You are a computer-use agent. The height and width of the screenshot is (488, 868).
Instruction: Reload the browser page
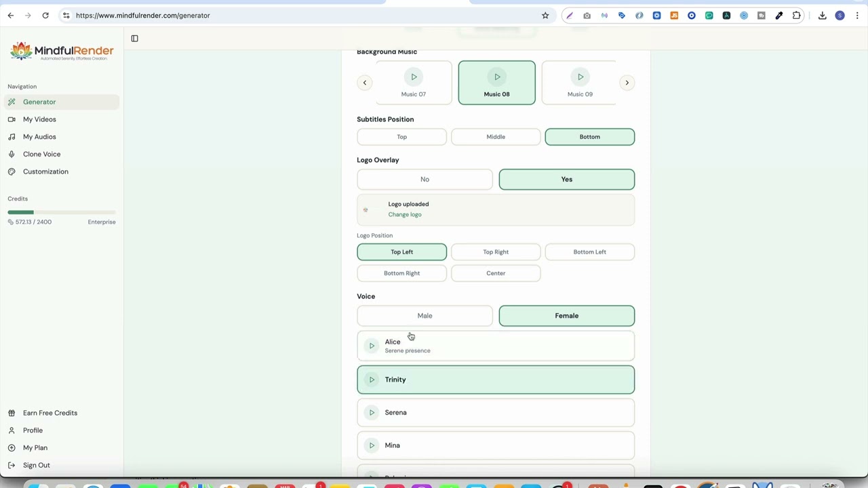click(x=45, y=16)
